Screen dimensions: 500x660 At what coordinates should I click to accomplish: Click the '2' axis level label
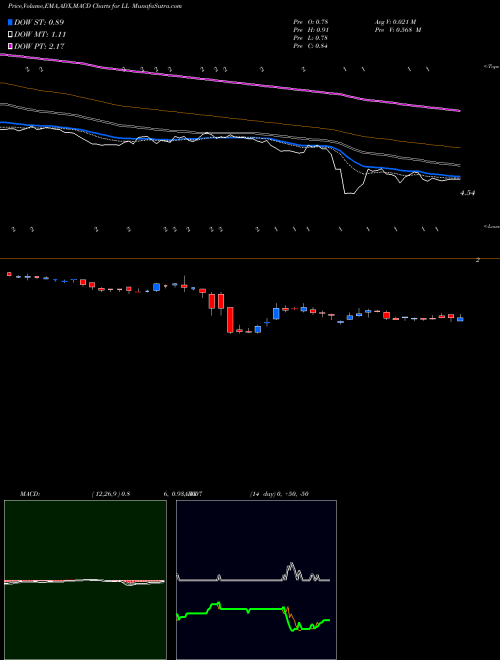click(478, 260)
